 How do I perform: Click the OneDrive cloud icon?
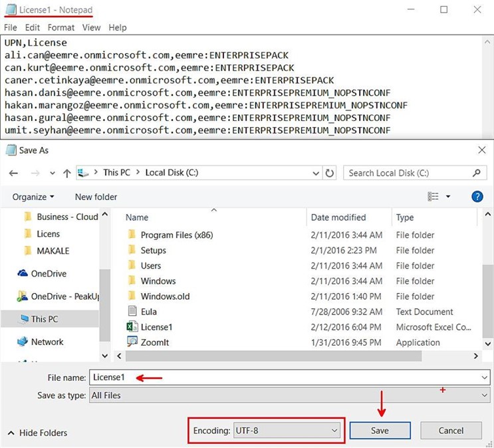click(23, 273)
